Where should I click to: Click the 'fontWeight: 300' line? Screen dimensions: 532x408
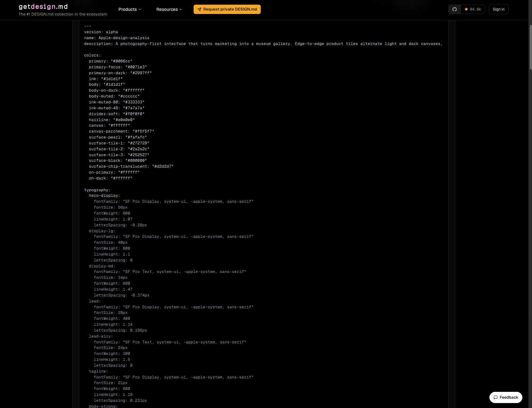112,354
